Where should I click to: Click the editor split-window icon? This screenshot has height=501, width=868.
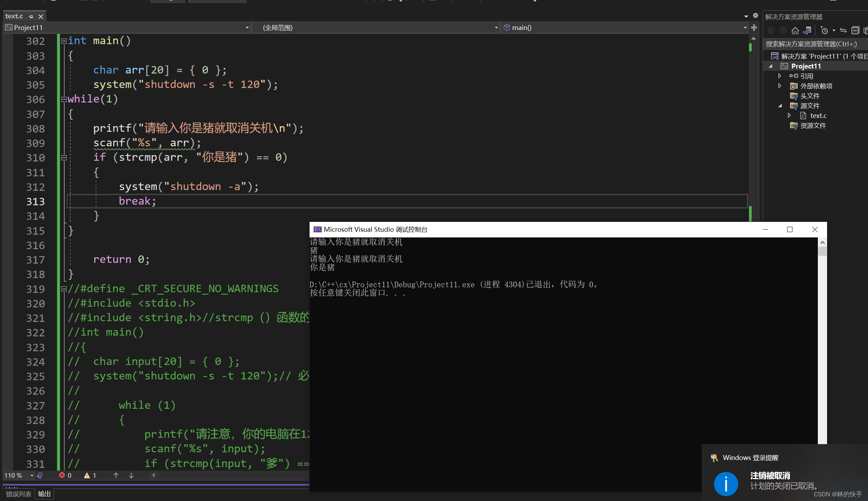coord(754,28)
